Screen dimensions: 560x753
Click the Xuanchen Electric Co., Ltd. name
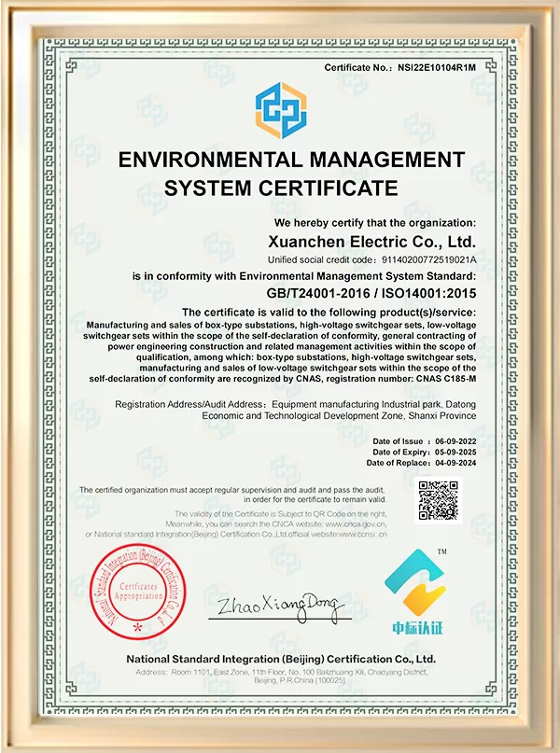tap(371, 242)
